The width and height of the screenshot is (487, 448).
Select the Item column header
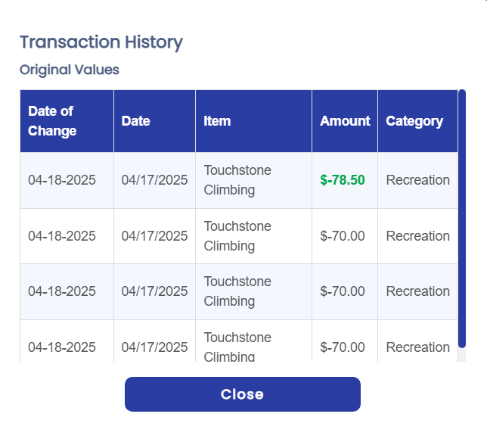coord(217,121)
